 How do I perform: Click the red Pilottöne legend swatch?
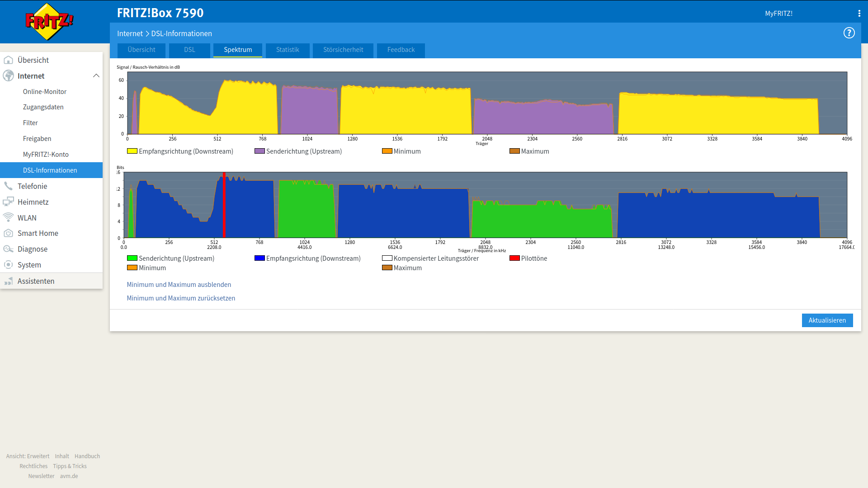(514, 258)
